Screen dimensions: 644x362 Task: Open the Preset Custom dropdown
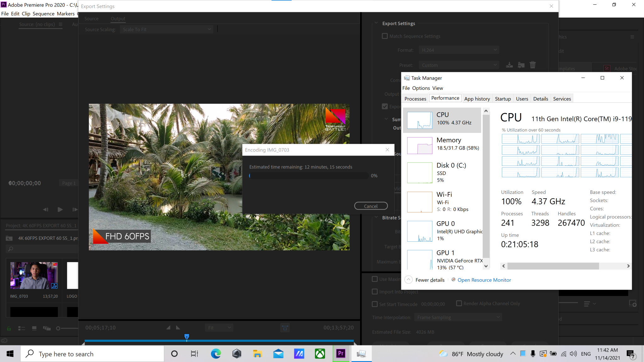click(459, 65)
